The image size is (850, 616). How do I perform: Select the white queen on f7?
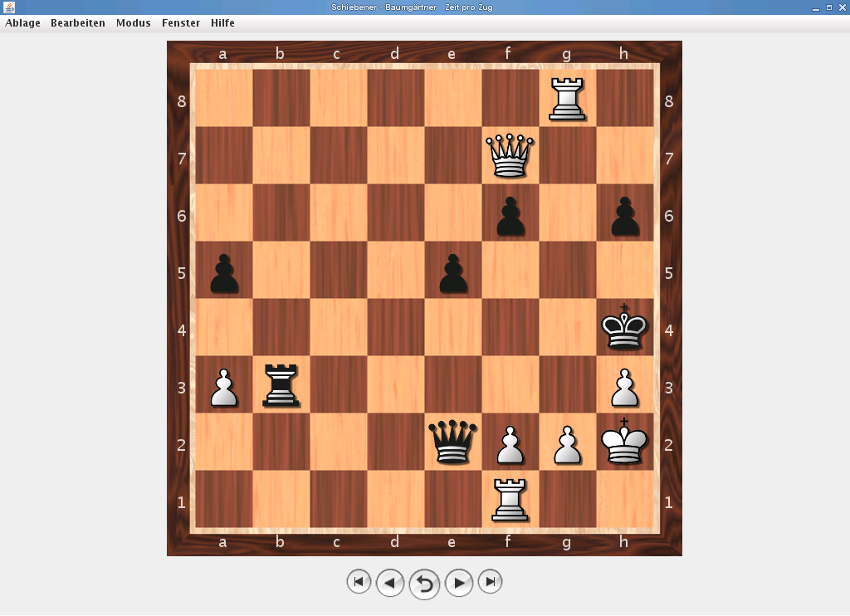tap(510, 158)
